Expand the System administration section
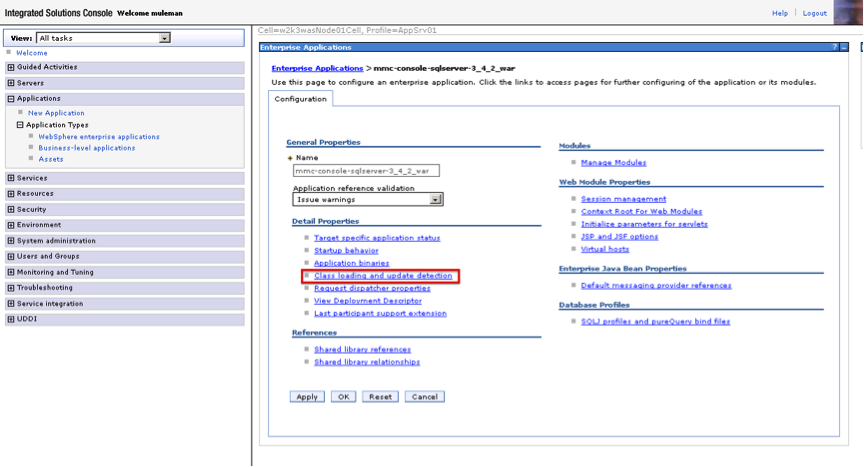The height and width of the screenshot is (467, 864). pyautogui.click(x=56, y=241)
